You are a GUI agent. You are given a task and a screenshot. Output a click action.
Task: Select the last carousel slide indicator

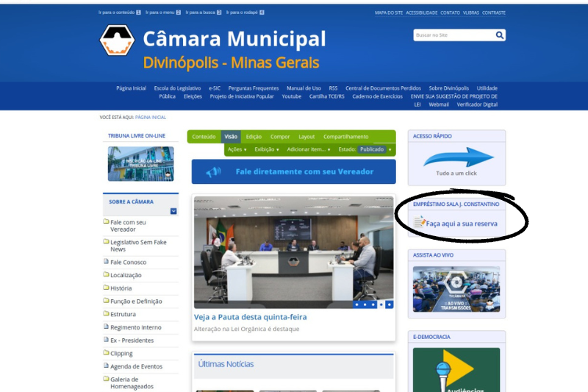[x=390, y=304]
